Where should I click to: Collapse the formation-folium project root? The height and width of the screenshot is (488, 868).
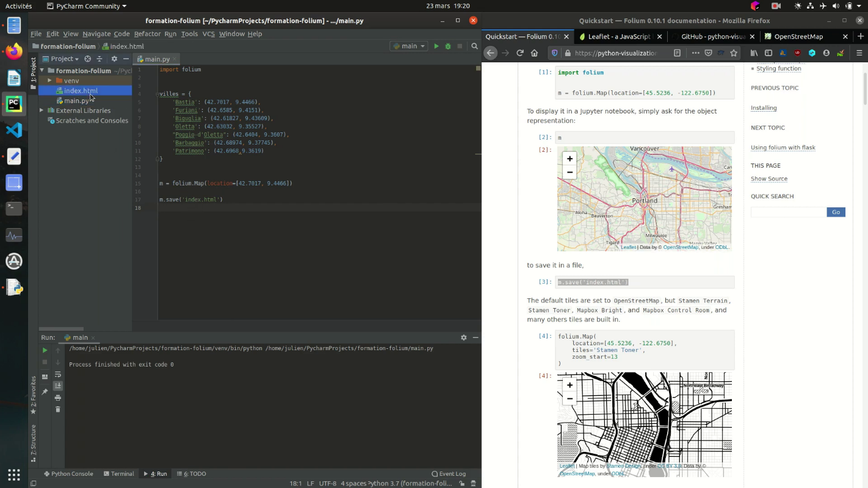[x=42, y=71]
